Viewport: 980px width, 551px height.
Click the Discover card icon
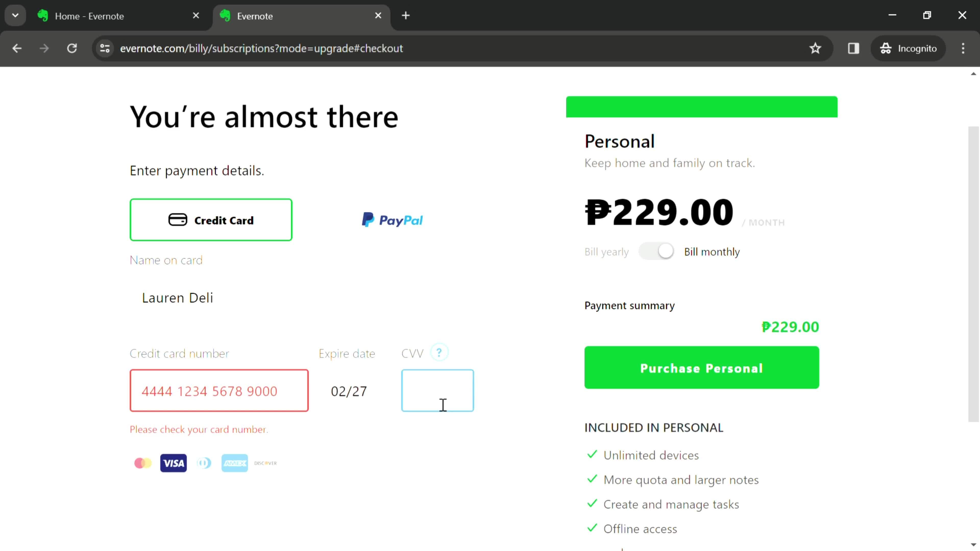[x=266, y=464]
